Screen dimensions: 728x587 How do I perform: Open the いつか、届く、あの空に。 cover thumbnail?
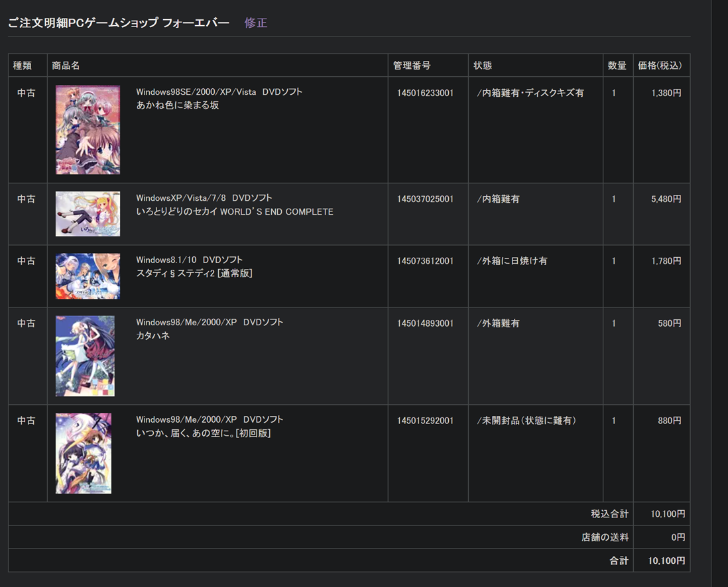[x=84, y=453]
